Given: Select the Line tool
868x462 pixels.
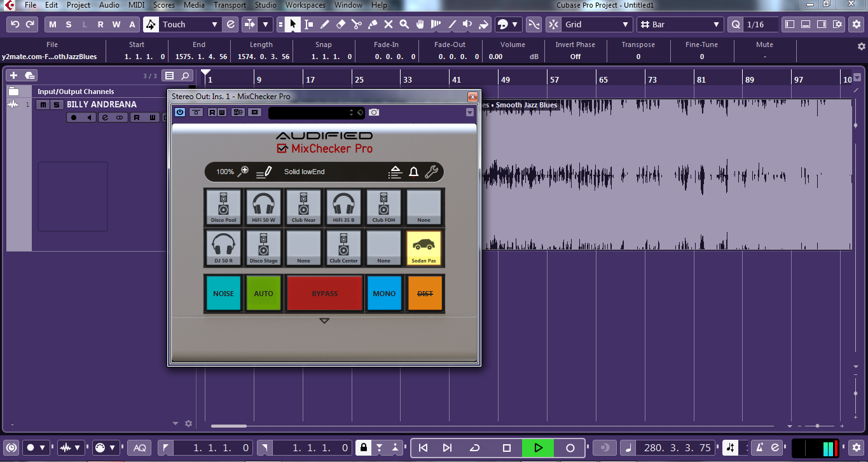Looking at the screenshot, I should coord(452,24).
